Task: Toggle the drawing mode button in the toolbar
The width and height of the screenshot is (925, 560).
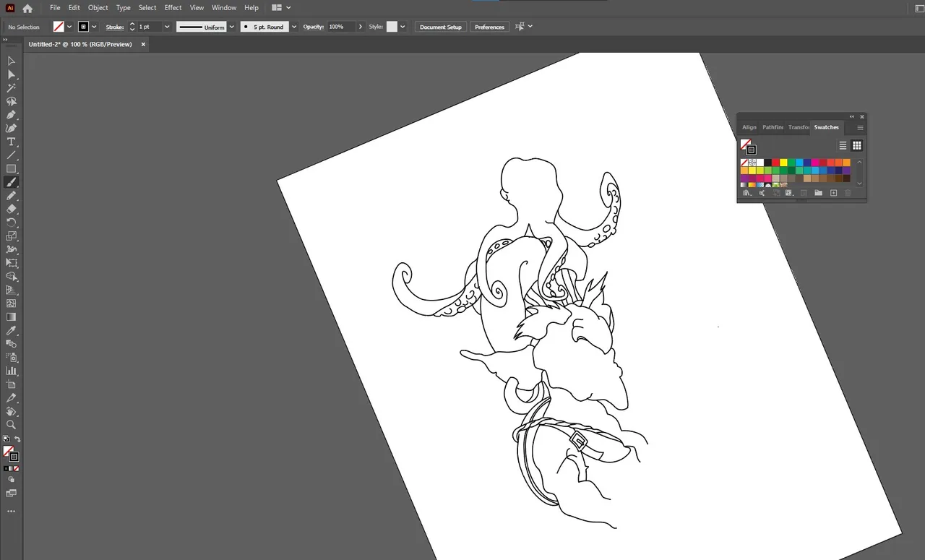Action: pyautogui.click(x=11, y=478)
